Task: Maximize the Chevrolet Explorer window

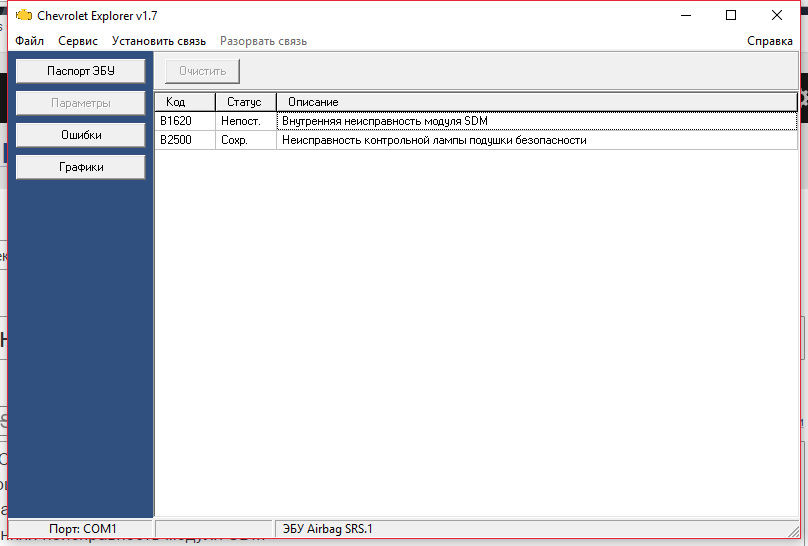Action: coord(731,15)
